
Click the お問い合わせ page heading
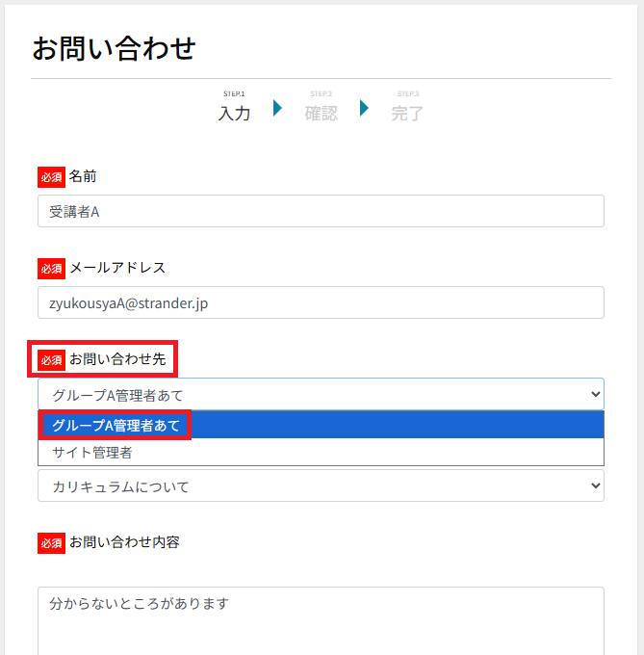[114, 47]
